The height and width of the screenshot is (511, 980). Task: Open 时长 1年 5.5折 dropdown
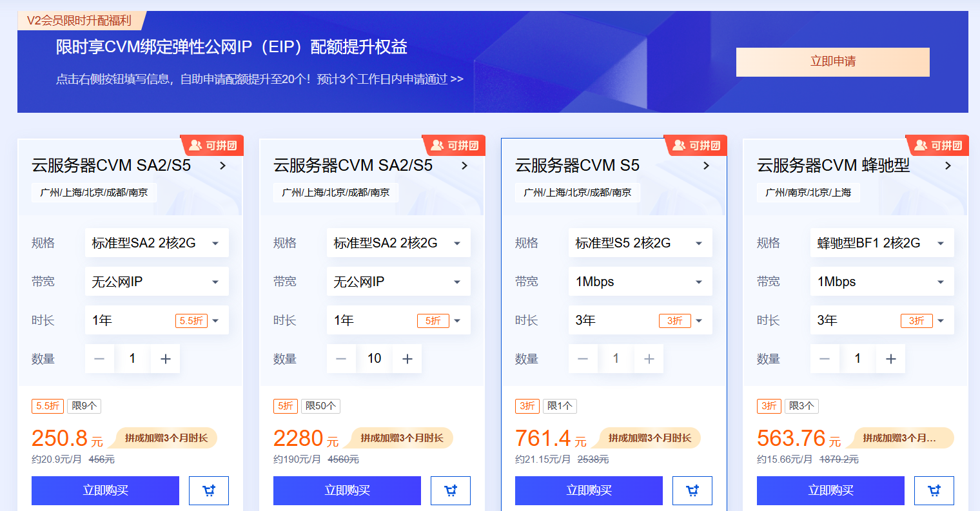pyautogui.click(x=157, y=320)
